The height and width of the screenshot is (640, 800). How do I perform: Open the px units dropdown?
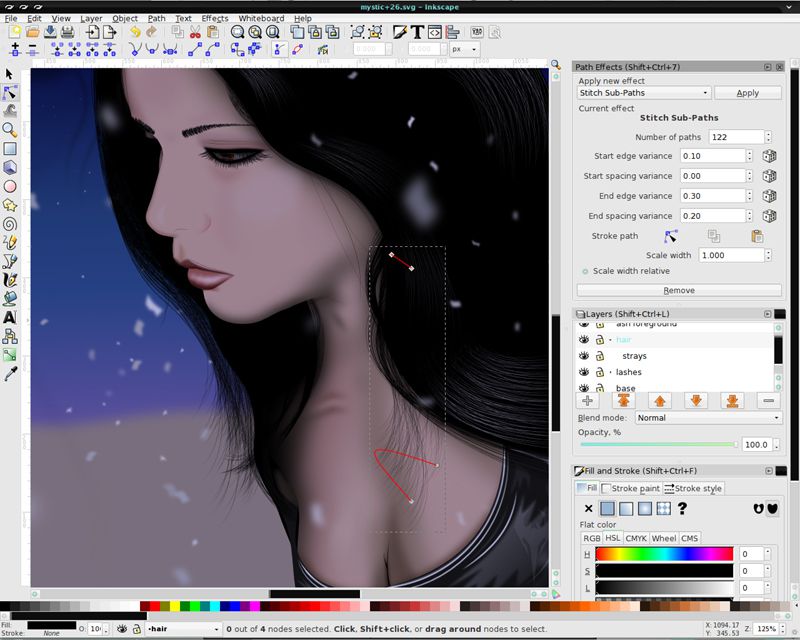464,48
